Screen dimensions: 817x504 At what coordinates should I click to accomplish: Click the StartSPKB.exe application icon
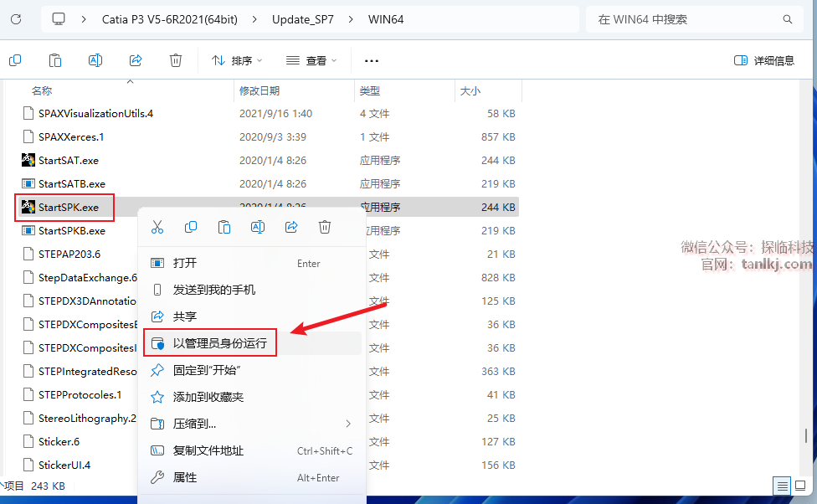pos(28,230)
